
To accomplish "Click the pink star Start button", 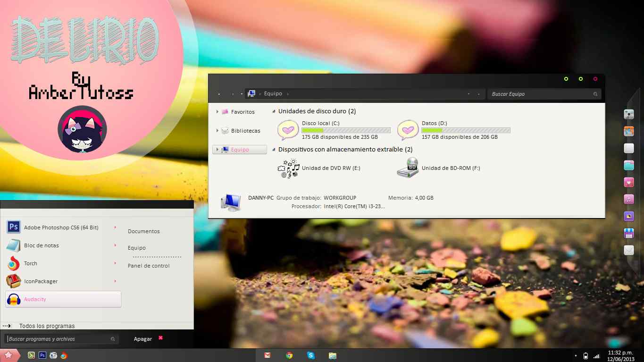I will tap(9, 355).
